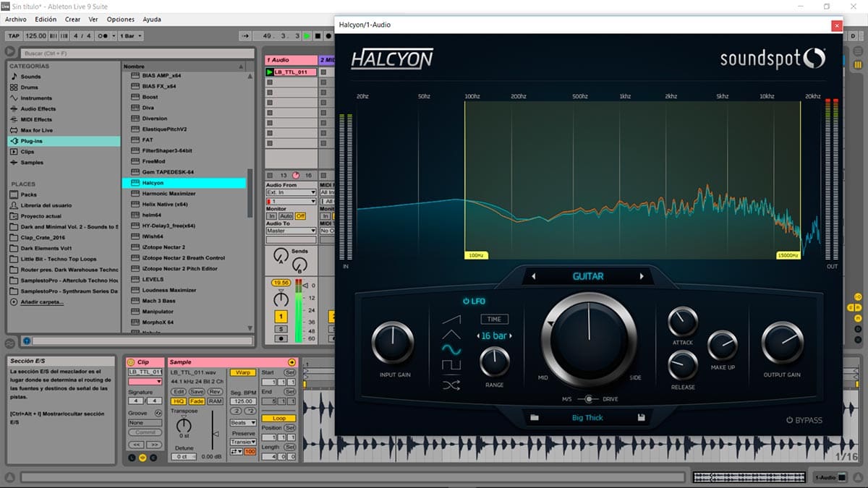Click the Max for Live category icon
Screen dimensions: 868x488
point(14,131)
